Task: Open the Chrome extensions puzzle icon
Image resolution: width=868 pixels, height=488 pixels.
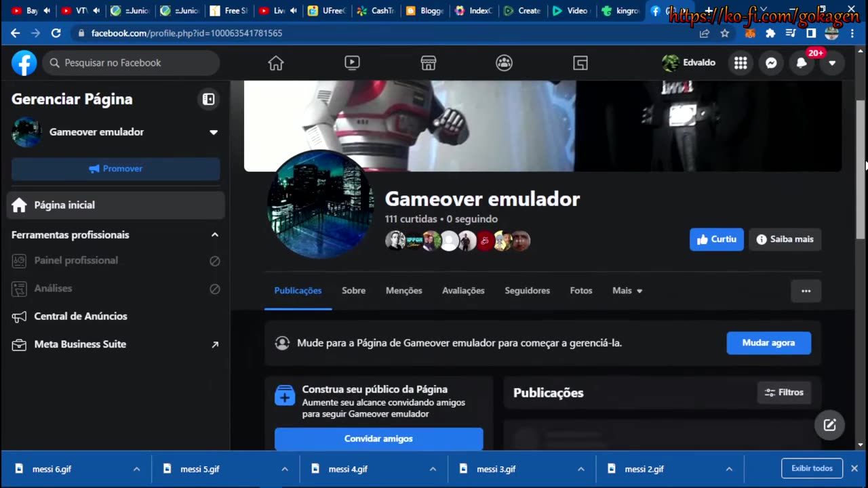Action: point(770,33)
